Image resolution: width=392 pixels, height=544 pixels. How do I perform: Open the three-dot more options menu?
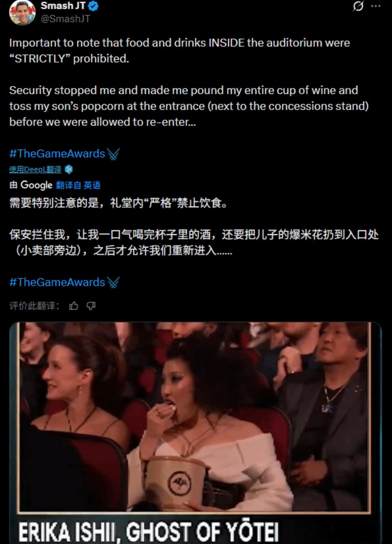376,6
